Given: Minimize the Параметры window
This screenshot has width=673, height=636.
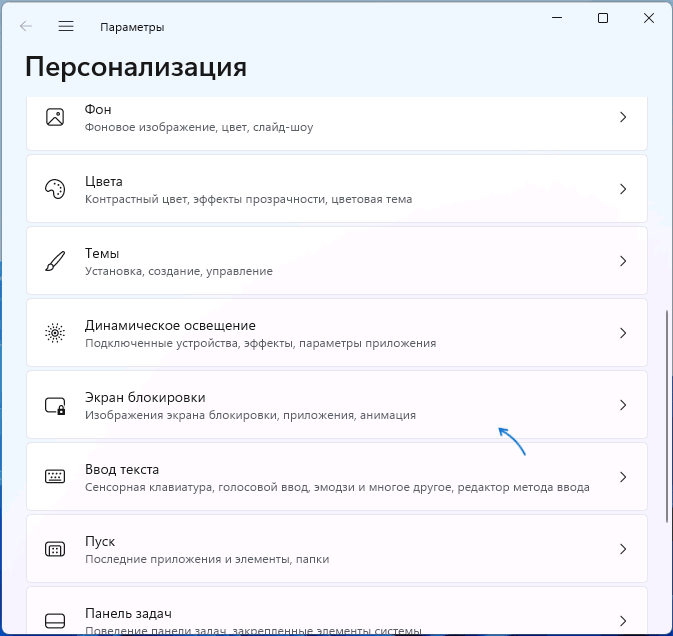Looking at the screenshot, I should 557,18.
